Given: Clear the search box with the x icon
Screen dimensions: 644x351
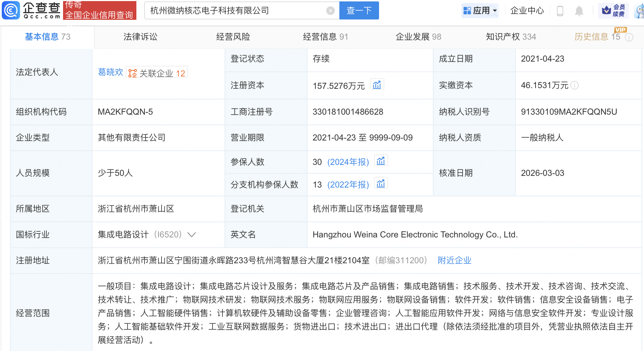Looking at the screenshot, I should click(x=331, y=11).
